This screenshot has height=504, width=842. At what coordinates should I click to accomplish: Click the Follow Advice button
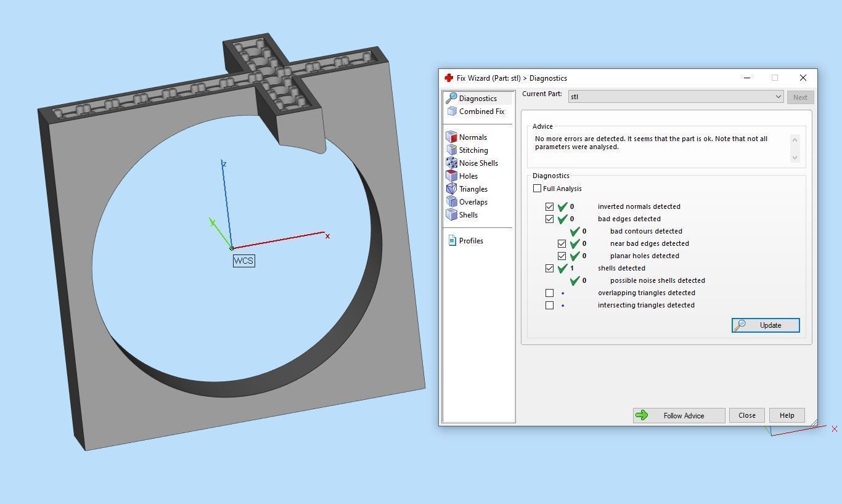click(x=679, y=415)
